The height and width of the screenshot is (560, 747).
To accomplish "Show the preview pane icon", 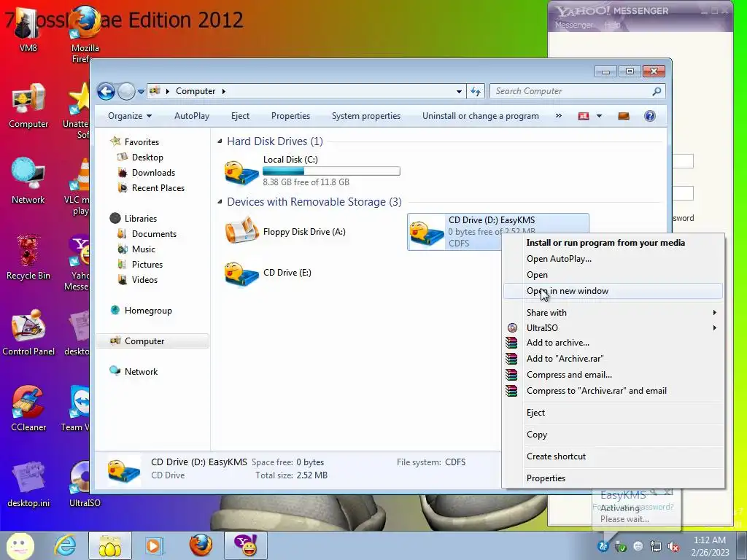I will coord(623,116).
